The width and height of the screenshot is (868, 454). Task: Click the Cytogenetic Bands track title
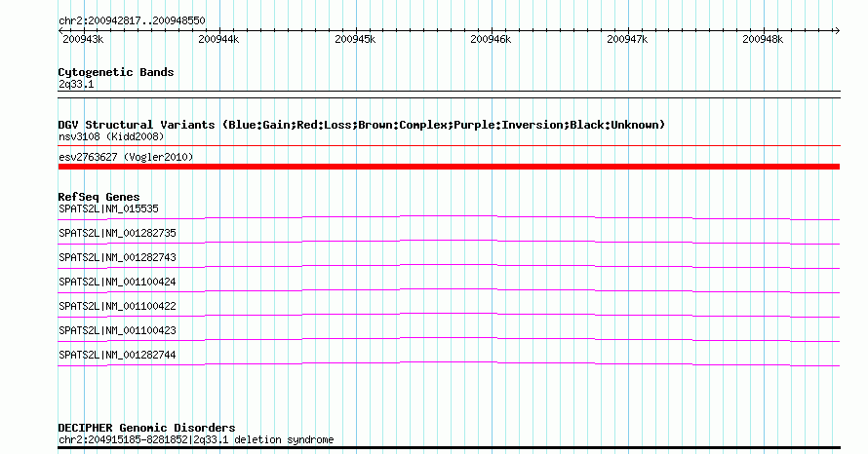(x=116, y=72)
